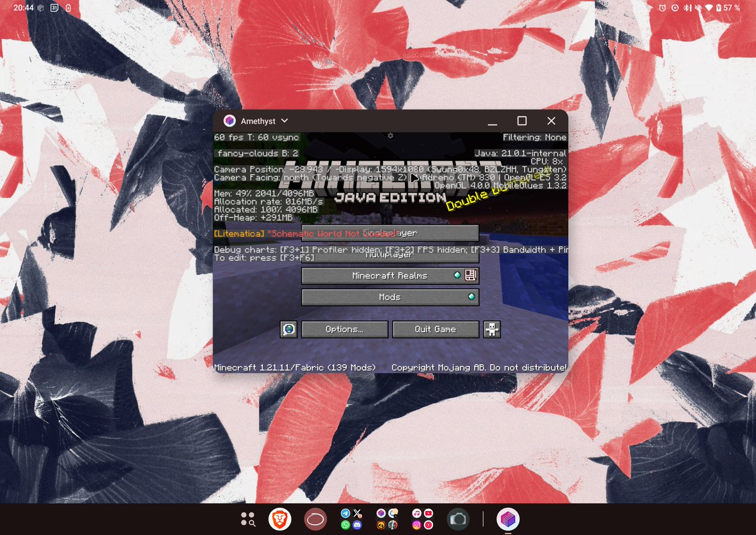756x535 pixels.
Task: Click the Multiplayer button
Action: [x=390, y=255]
